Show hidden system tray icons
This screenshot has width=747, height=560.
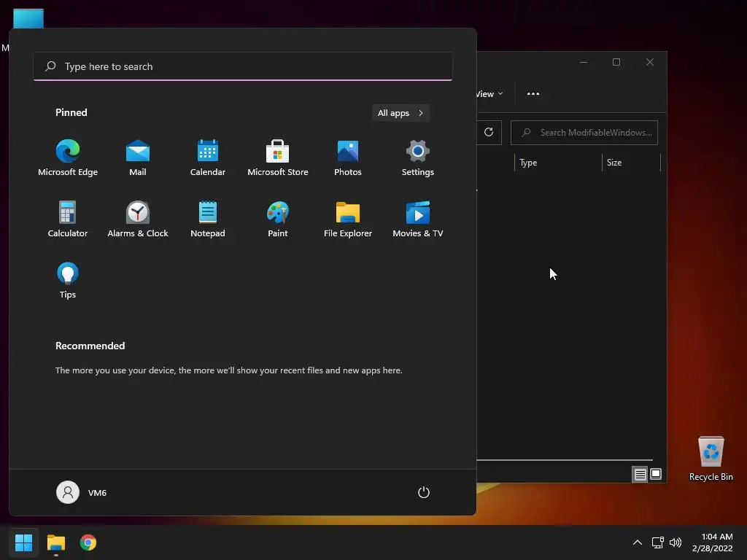click(638, 542)
